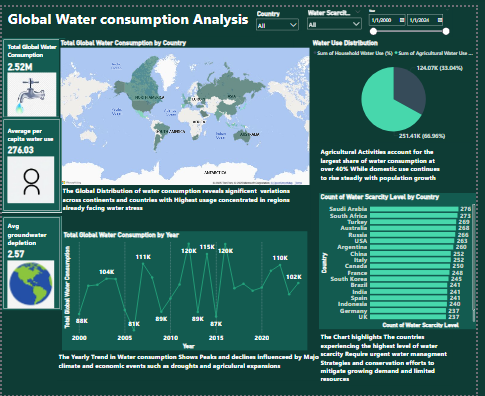Select the South Korea bar

[409, 279]
